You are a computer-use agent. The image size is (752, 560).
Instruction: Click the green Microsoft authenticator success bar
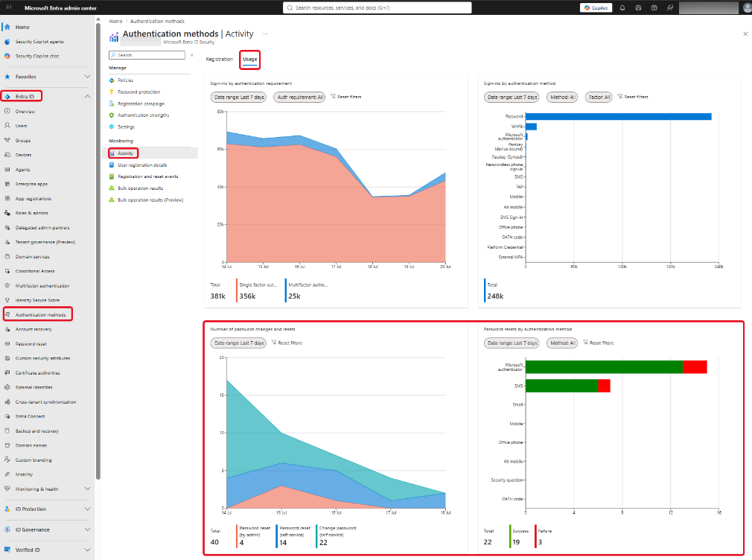tap(604, 367)
